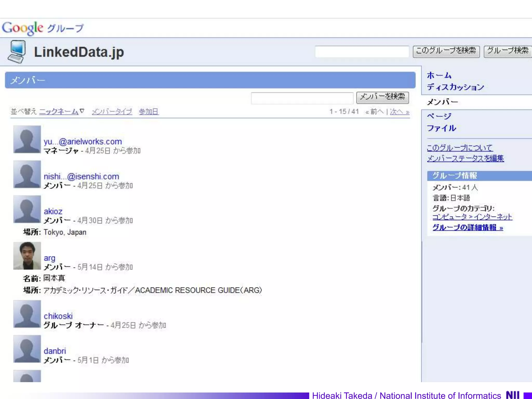Click the LinkedData.jp computer group icon
Viewport: 532px width, 399px height.
point(17,52)
